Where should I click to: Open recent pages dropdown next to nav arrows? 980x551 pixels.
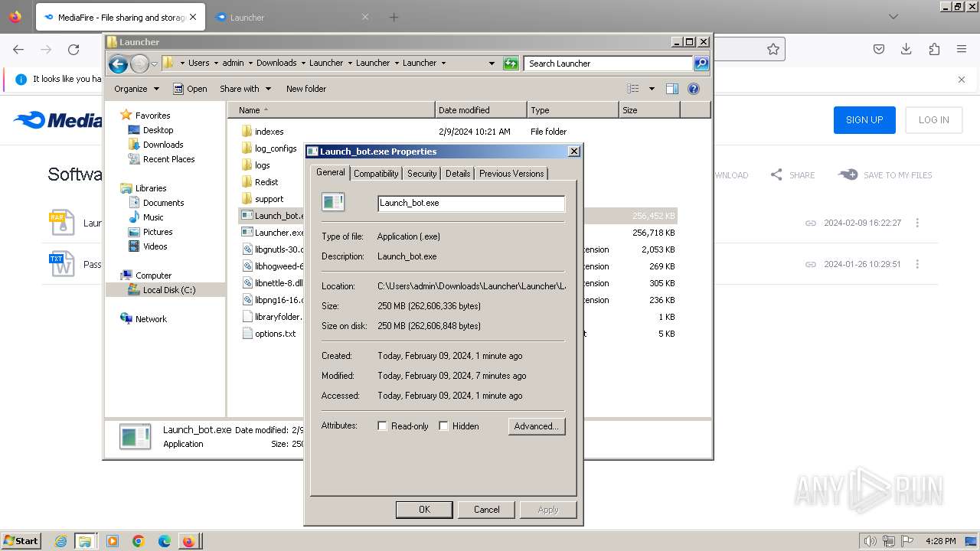pos(154,64)
